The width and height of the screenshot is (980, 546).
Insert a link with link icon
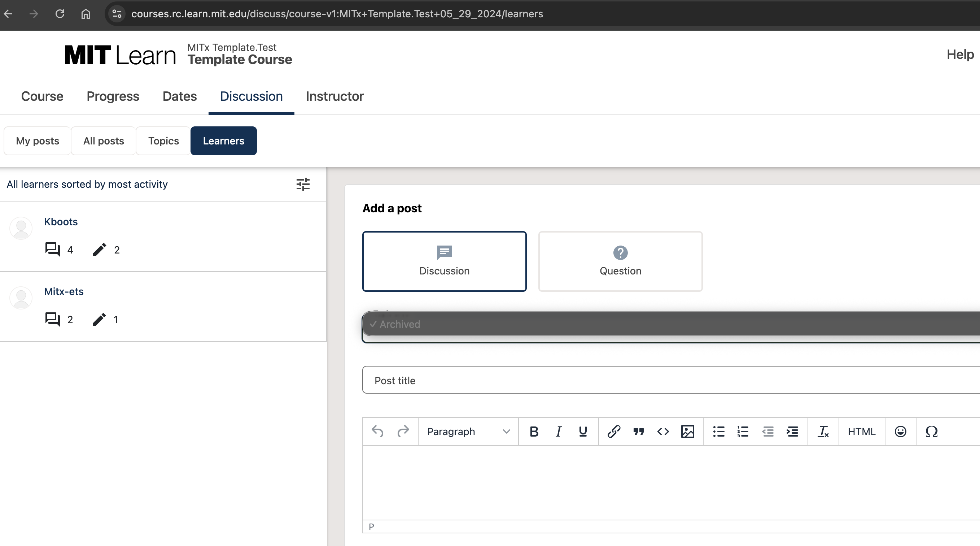point(614,432)
